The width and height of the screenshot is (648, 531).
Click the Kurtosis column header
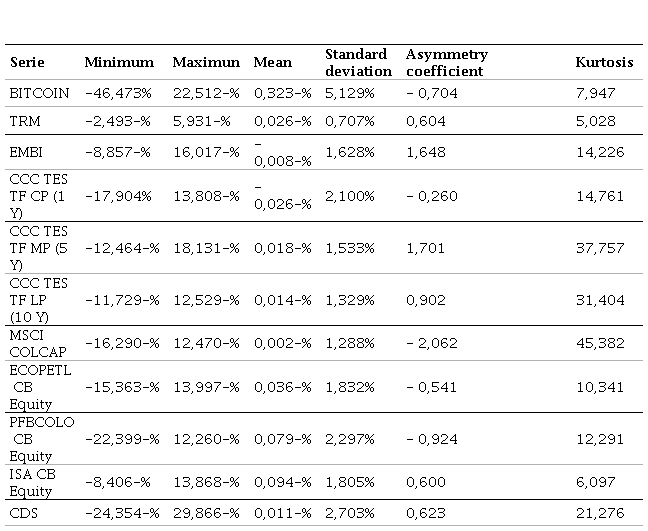[x=604, y=62]
